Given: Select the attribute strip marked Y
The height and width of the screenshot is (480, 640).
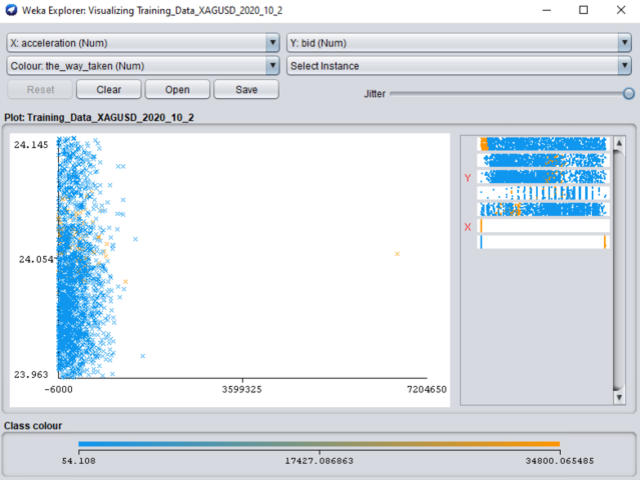Looking at the screenshot, I should pos(543,177).
